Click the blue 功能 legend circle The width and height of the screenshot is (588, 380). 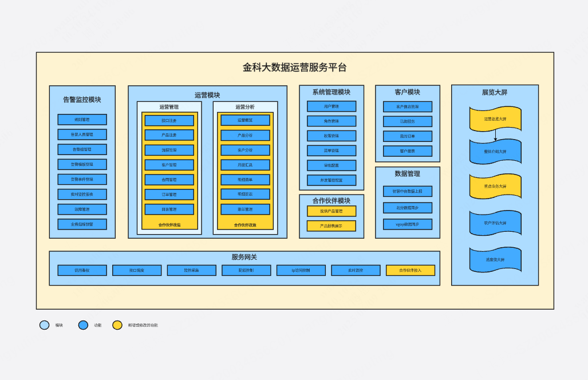point(83,325)
